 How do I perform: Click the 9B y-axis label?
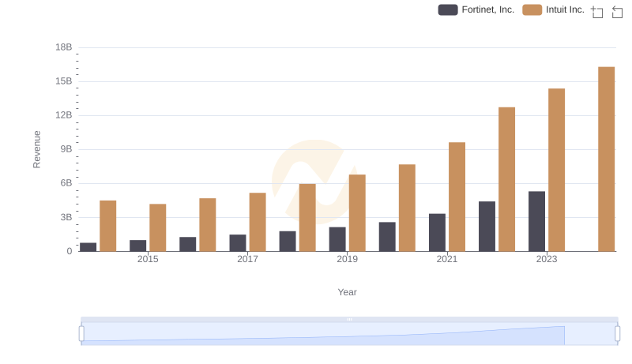point(66,149)
